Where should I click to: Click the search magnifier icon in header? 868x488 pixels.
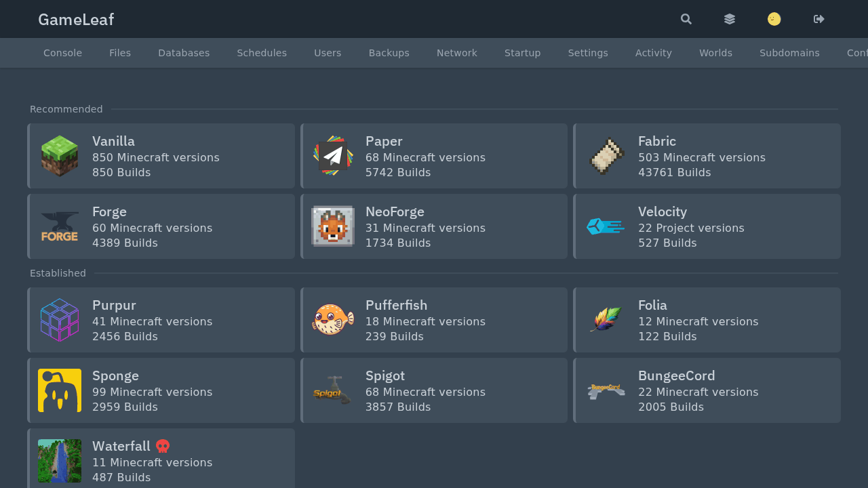click(686, 19)
